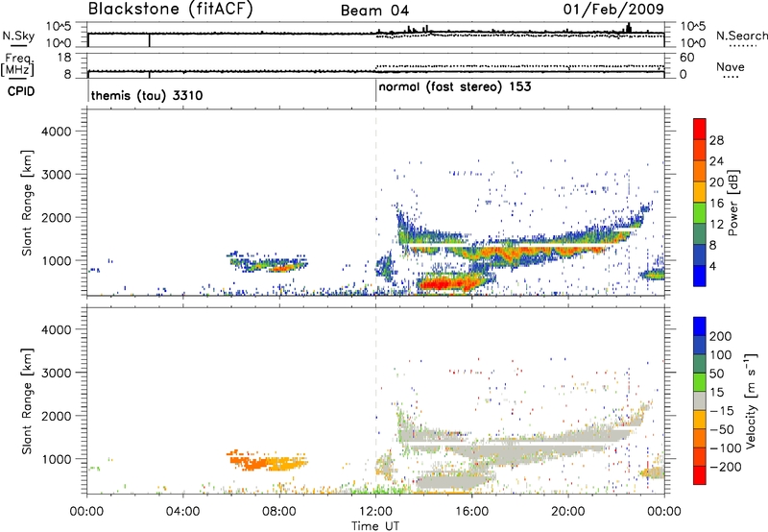The width and height of the screenshot is (768, 532).
Task: Click the 'normal (fast stereo) 153' label
Action: pos(455,86)
